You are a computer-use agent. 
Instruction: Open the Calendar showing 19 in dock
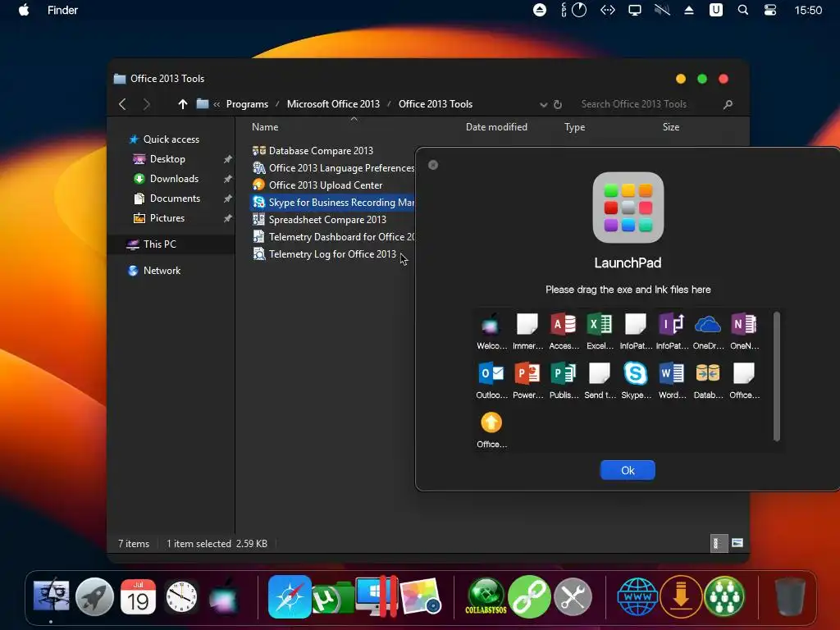click(138, 597)
